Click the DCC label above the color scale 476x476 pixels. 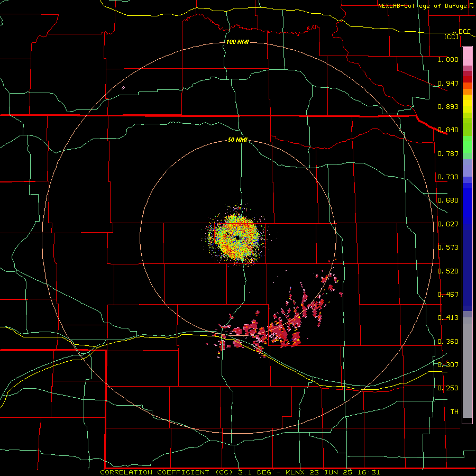click(464, 32)
